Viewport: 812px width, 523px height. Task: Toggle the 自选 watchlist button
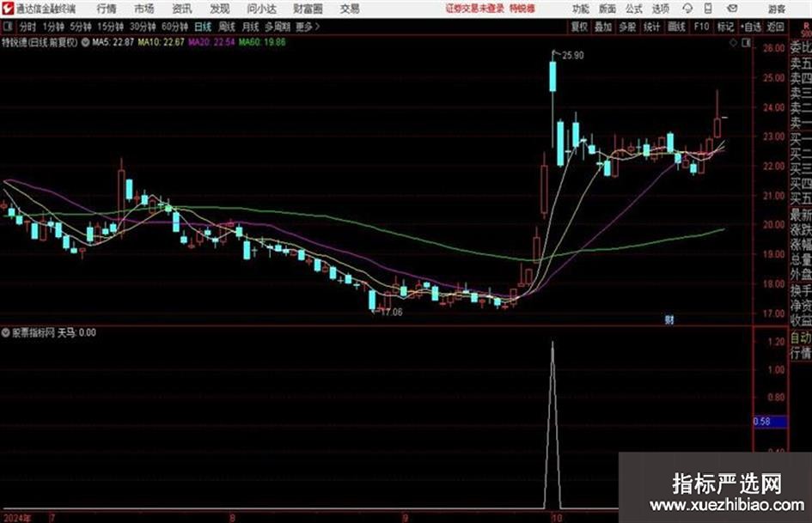(x=751, y=27)
